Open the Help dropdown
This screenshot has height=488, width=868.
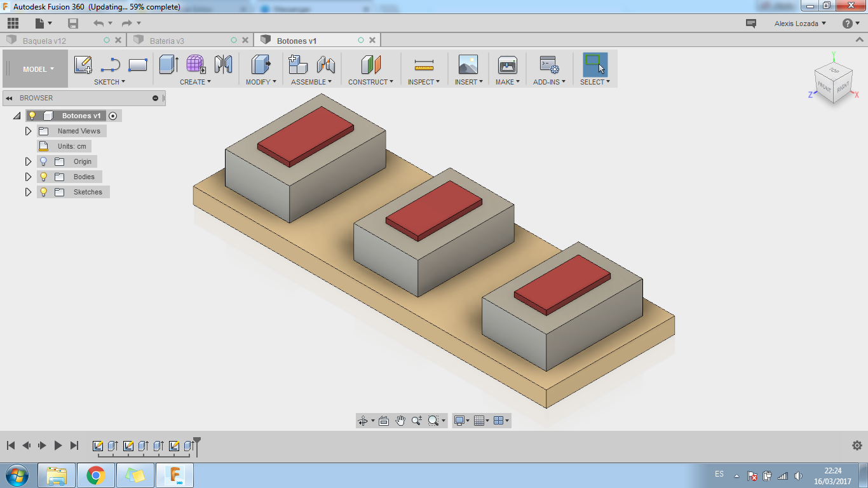[x=851, y=24]
